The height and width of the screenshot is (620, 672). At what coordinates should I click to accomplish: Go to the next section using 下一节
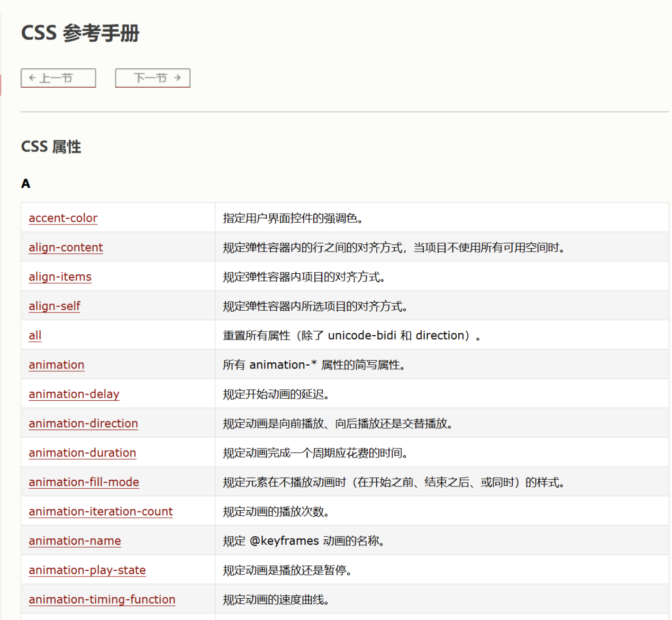click(x=152, y=78)
